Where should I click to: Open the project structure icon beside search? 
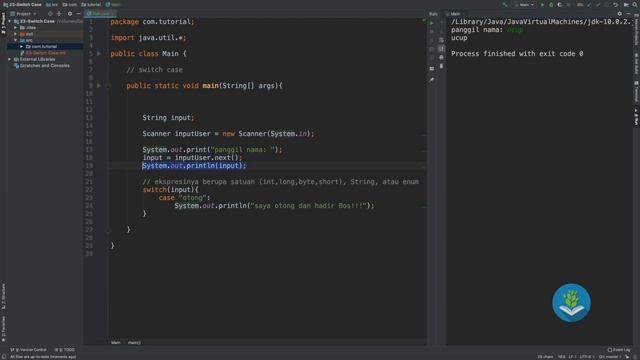626,4
